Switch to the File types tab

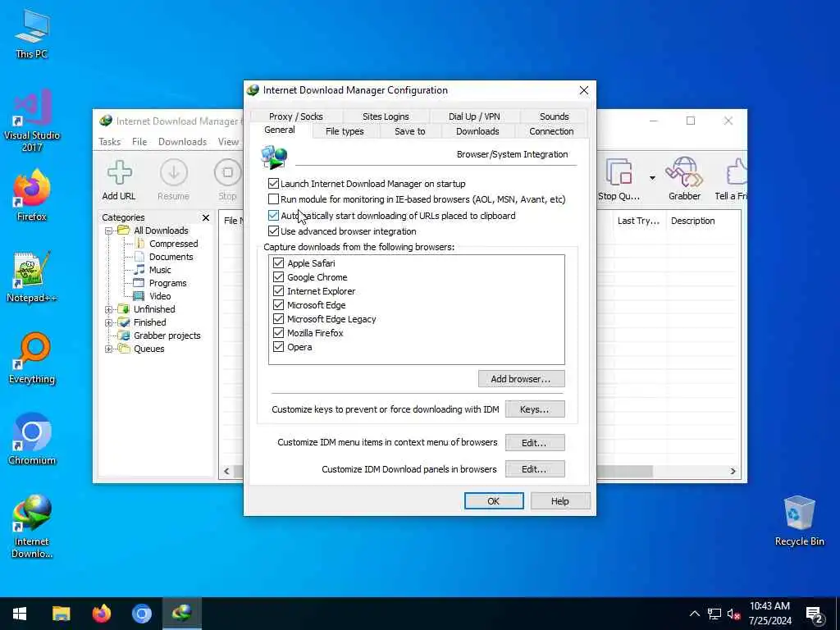pos(345,131)
